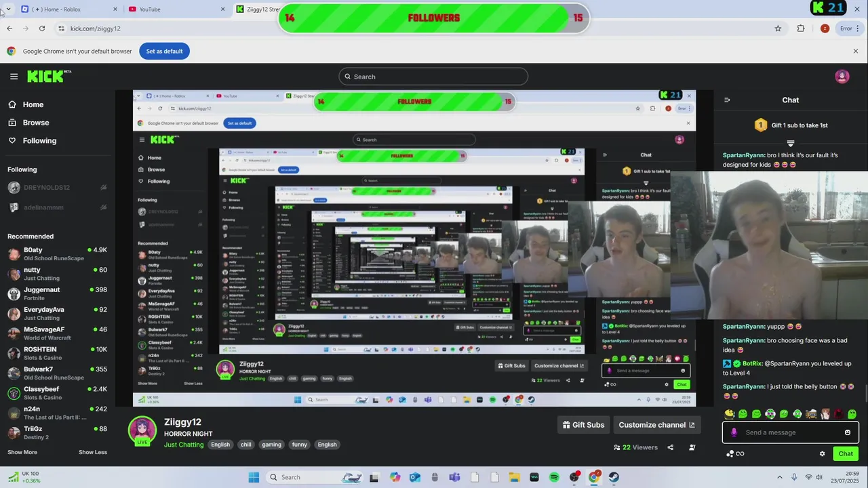This screenshot has height=488, width=868.
Task: Open the user profile avatar menu
Action: coord(842,77)
